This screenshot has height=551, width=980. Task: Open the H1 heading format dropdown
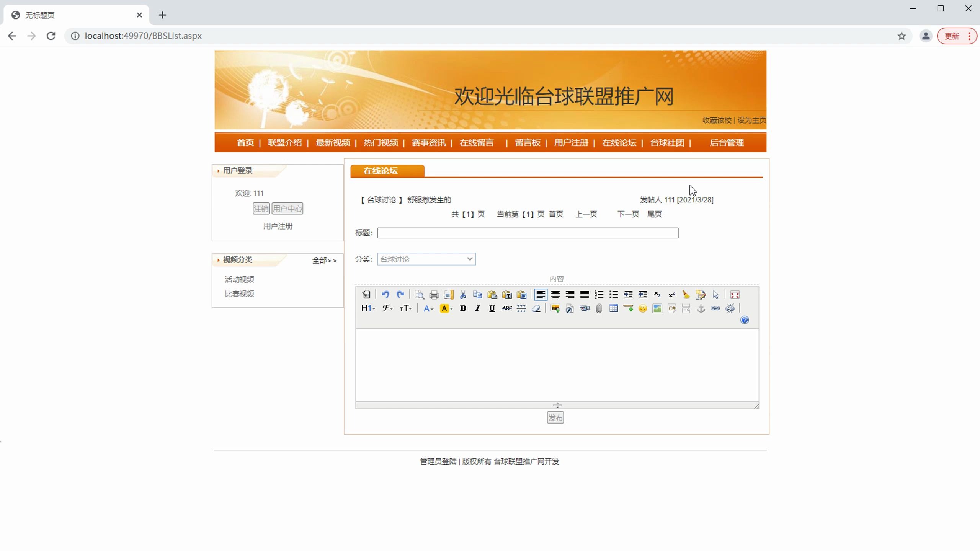coord(368,308)
